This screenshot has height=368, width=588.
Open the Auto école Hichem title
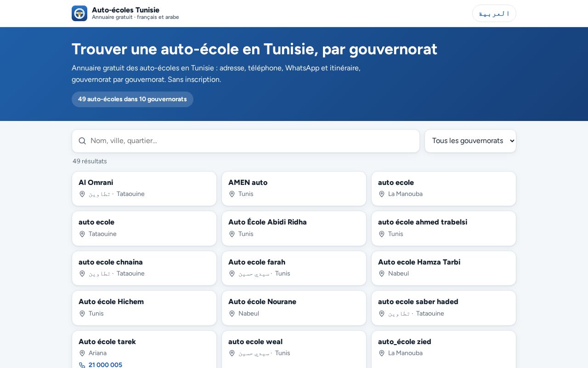click(x=111, y=302)
